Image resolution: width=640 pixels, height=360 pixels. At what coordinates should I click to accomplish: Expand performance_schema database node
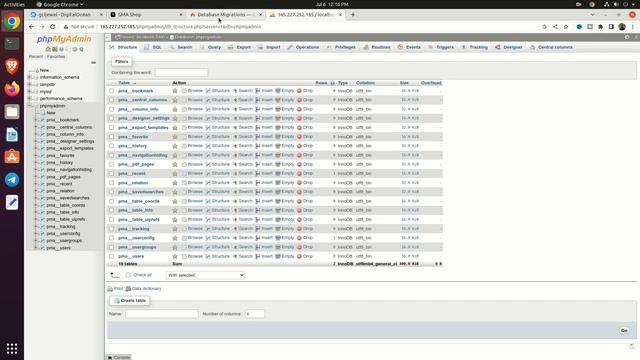click(29, 98)
